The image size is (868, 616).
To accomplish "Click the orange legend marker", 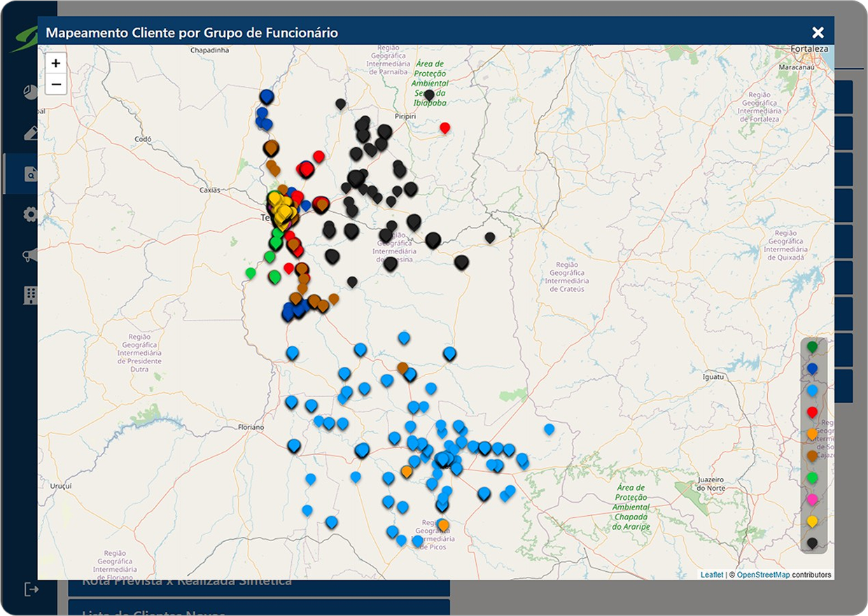I will tap(812, 434).
